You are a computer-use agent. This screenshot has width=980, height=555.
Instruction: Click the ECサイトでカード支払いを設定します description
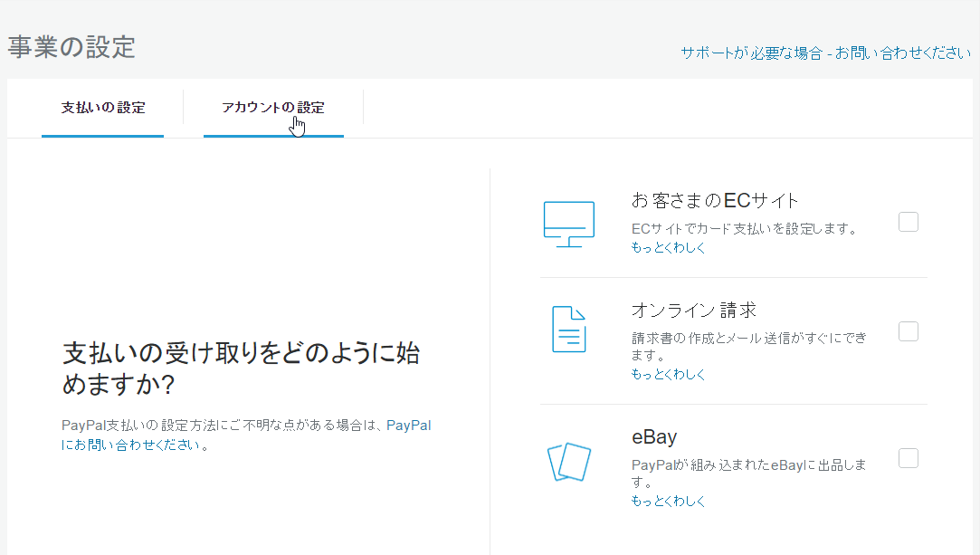745,229
